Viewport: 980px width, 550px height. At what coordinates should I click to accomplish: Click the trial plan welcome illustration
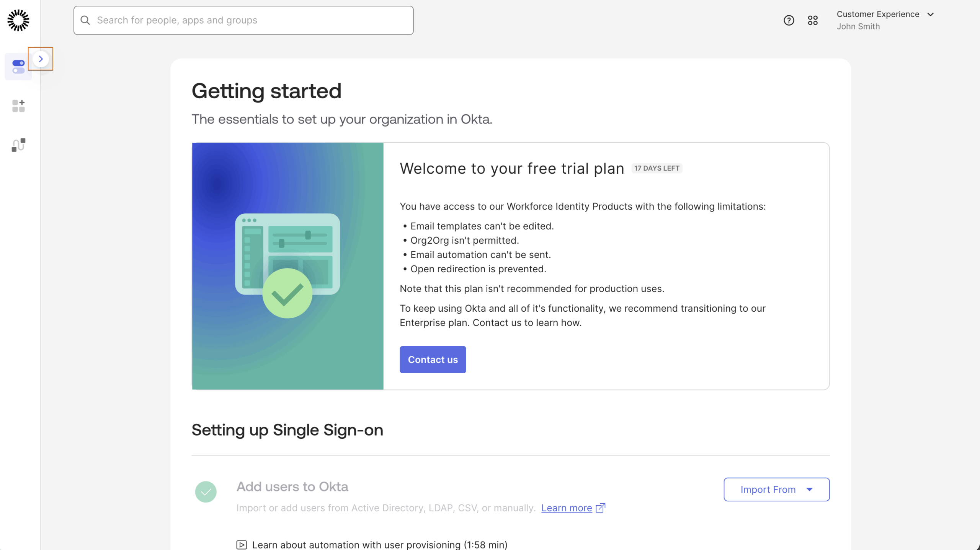287,266
